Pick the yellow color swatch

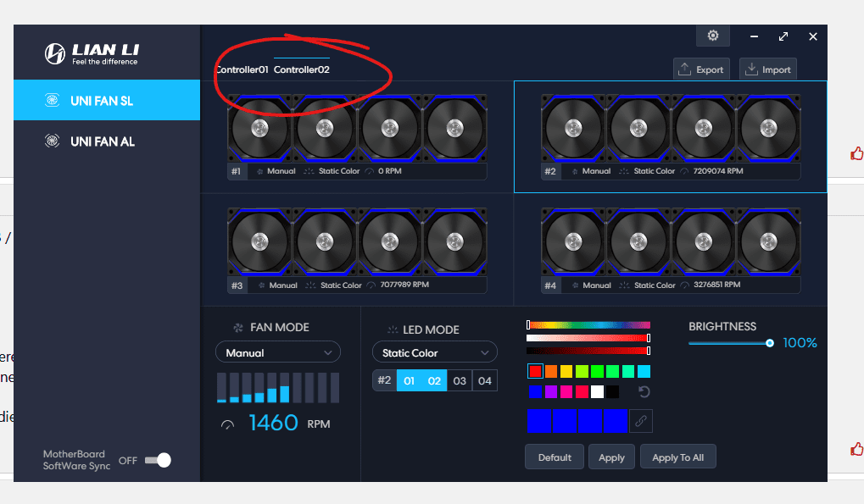[566, 371]
